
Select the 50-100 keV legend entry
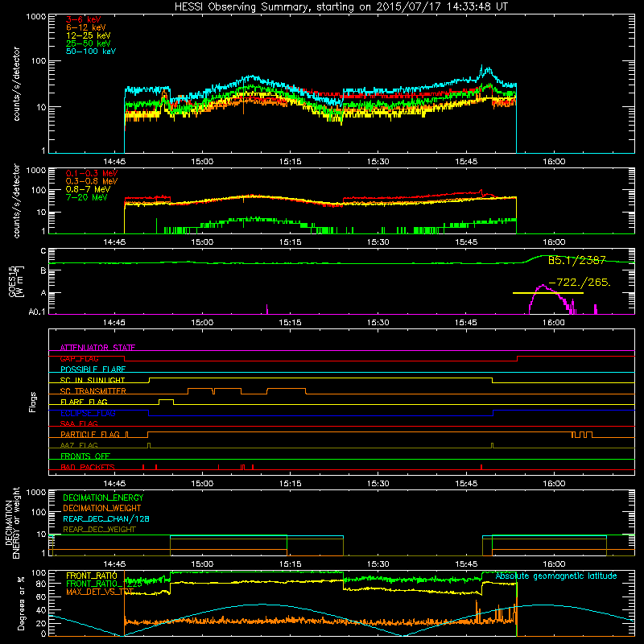click(x=91, y=52)
